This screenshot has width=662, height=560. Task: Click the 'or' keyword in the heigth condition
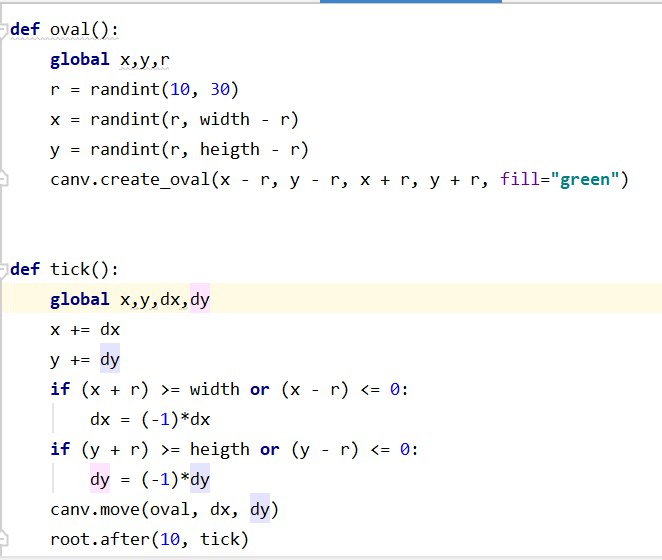pos(269,449)
